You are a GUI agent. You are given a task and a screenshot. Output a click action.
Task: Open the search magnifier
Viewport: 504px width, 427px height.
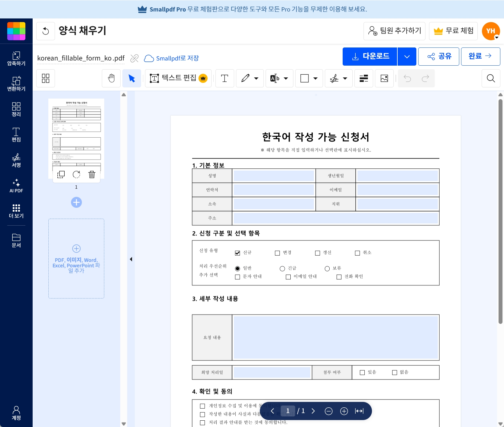coord(491,78)
